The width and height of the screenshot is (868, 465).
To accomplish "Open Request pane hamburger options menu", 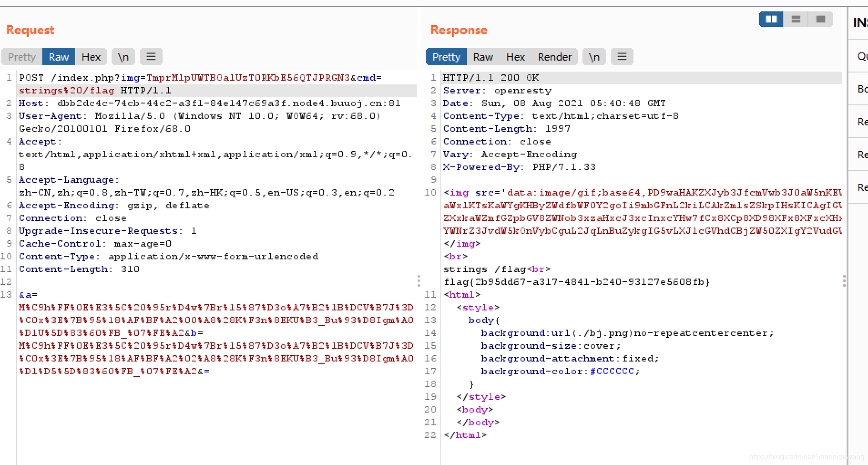I will click(x=151, y=57).
